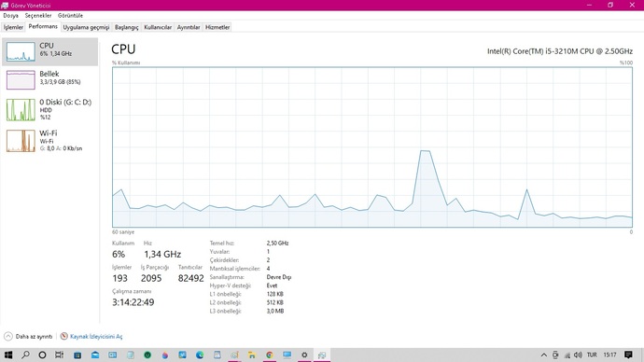Open the Mail app from taskbar
Image resolution: width=644 pixels, height=362 pixels.
(x=95, y=355)
